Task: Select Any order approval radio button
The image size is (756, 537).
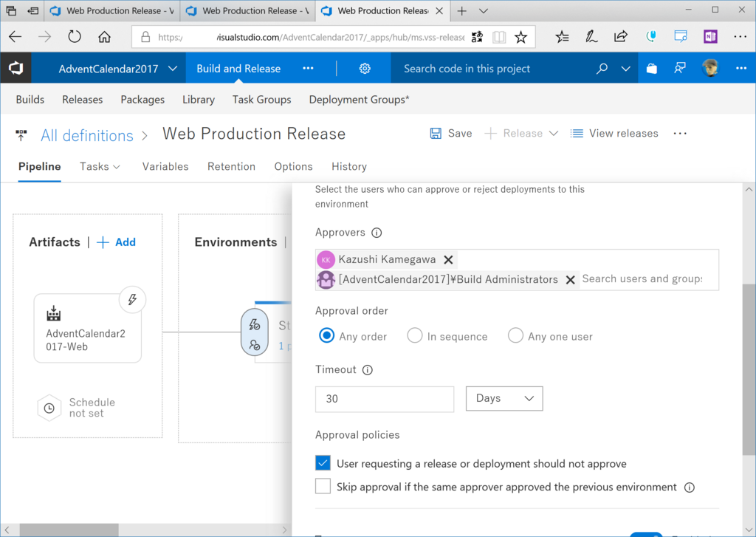Action: [x=326, y=335]
